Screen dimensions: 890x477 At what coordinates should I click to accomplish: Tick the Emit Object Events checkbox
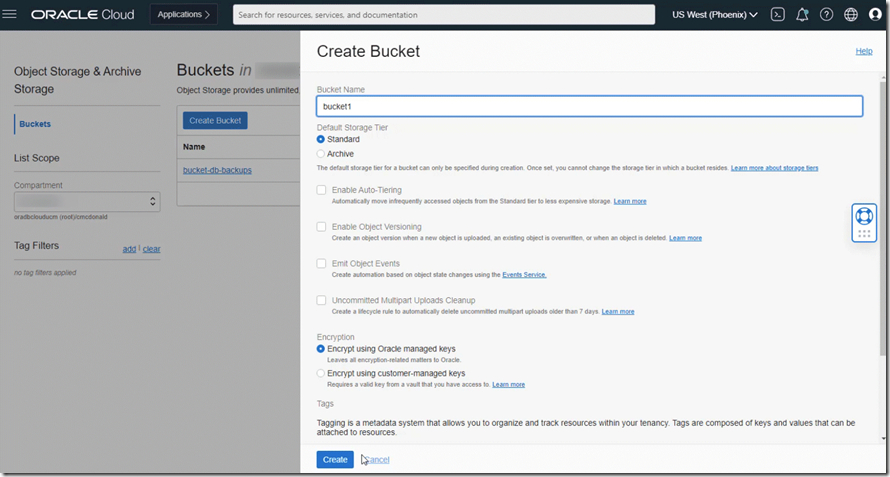[321, 264]
